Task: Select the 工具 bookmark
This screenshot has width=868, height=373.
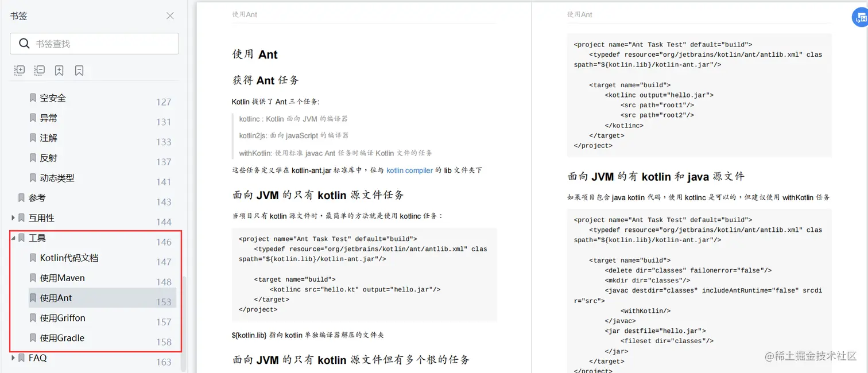Action: 37,238
